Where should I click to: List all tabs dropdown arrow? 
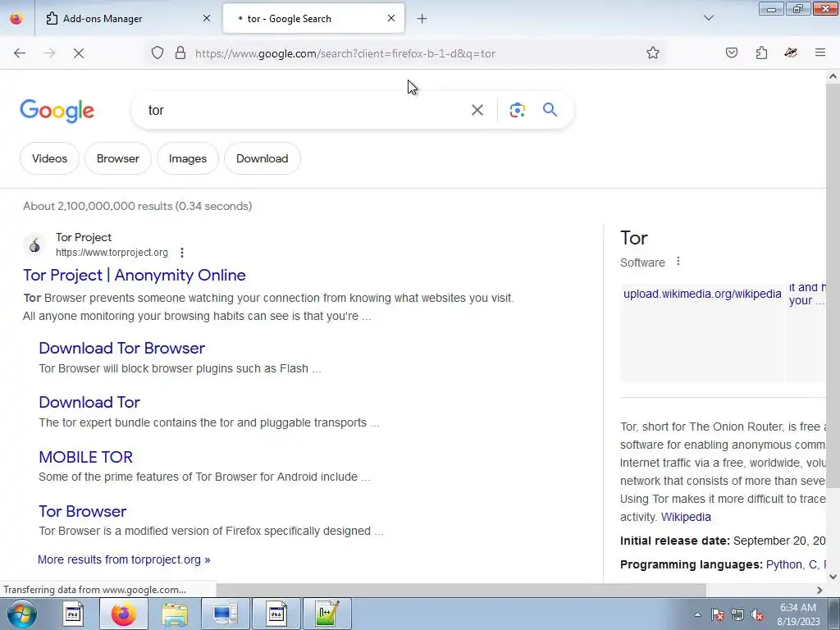708,18
